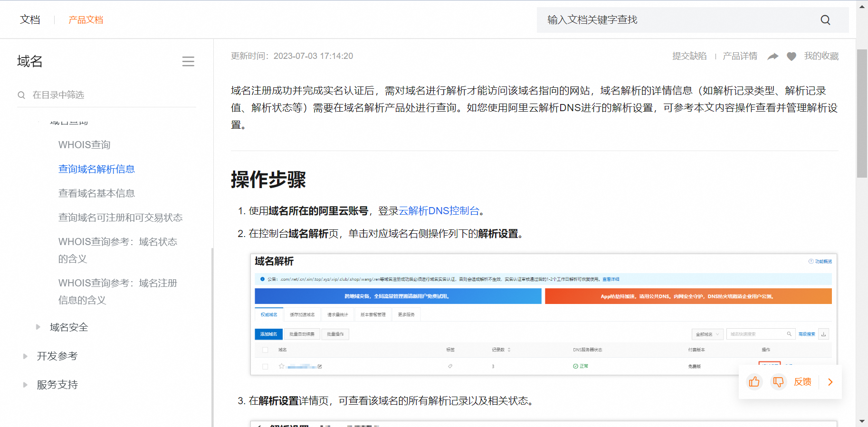868x427 pixels.
Task: Click the 域名 sidebar title
Action: click(30, 61)
